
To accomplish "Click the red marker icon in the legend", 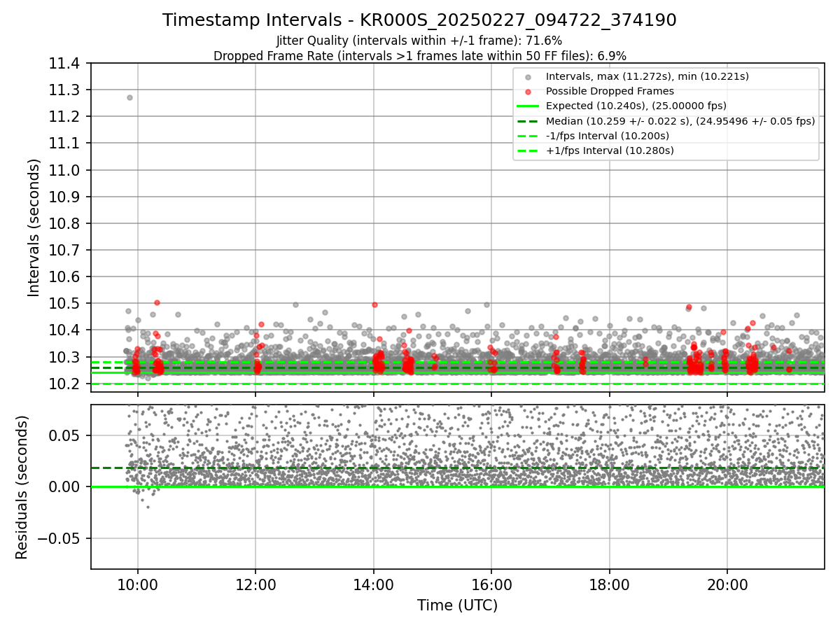I will click(528, 92).
